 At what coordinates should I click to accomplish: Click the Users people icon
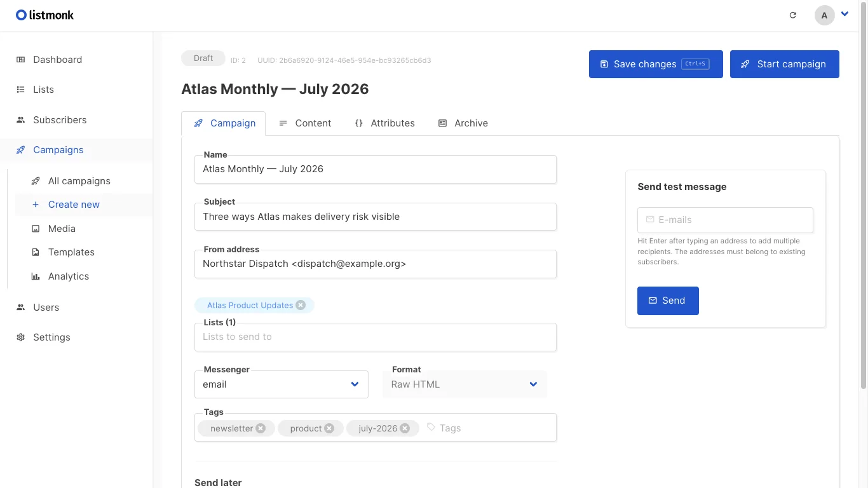click(x=21, y=308)
